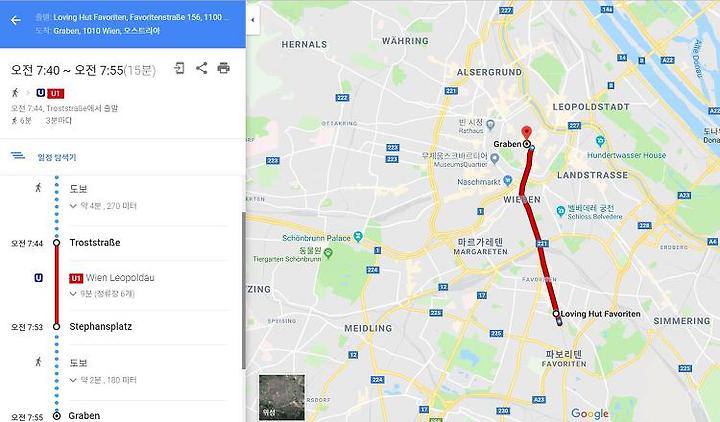
Task: Collapse the side panel arrow
Action: point(253,20)
